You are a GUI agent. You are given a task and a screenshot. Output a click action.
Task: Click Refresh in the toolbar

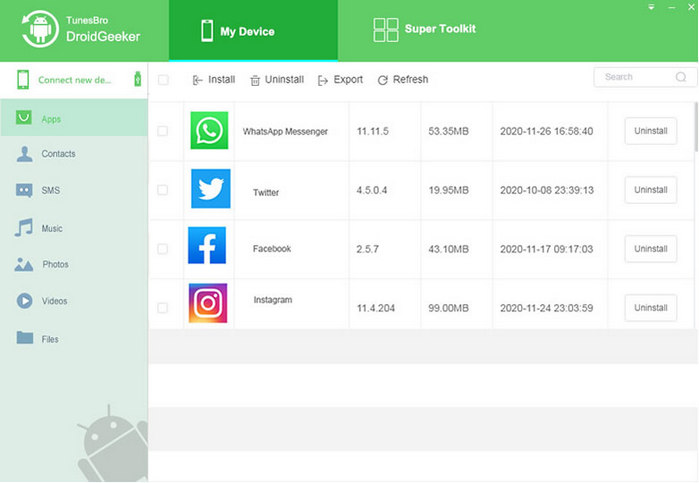(x=403, y=80)
